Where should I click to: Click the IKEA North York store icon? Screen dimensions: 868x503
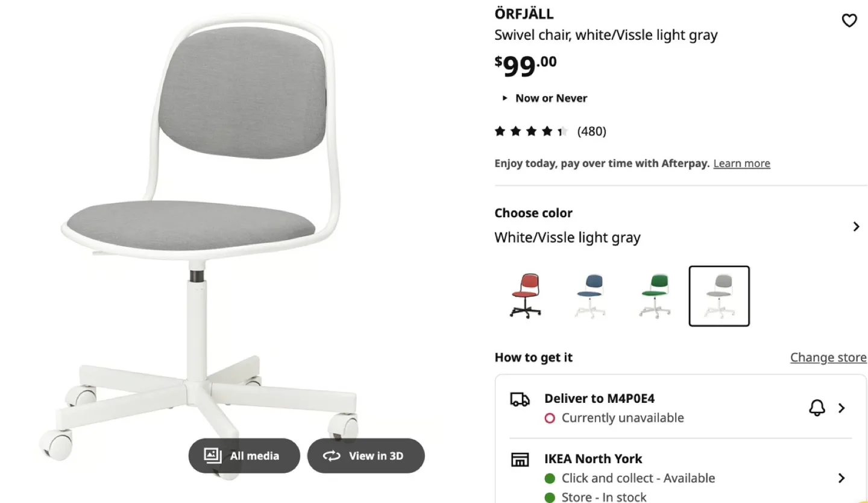[520, 460]
